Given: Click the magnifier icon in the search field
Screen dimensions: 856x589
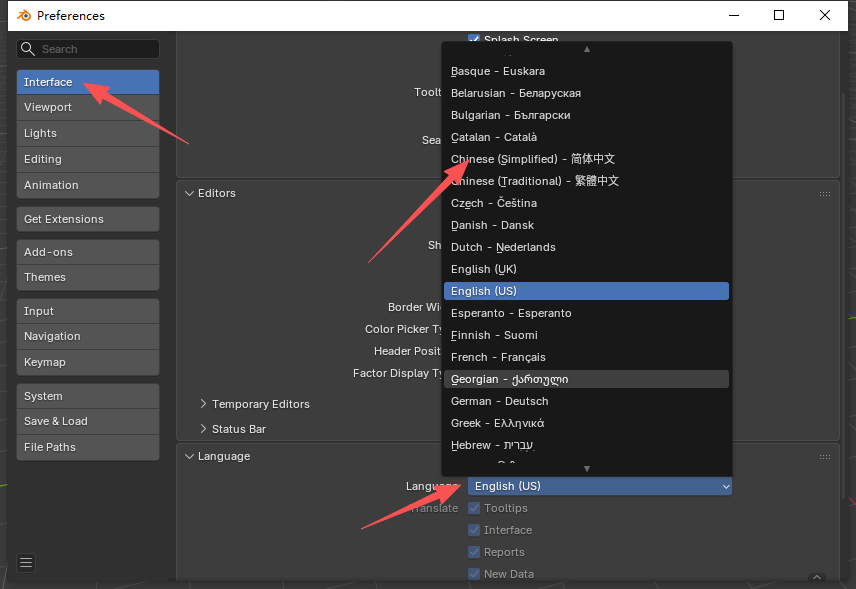Looking at the screenshot, I should pyautogui.click(x=29, y=49).
